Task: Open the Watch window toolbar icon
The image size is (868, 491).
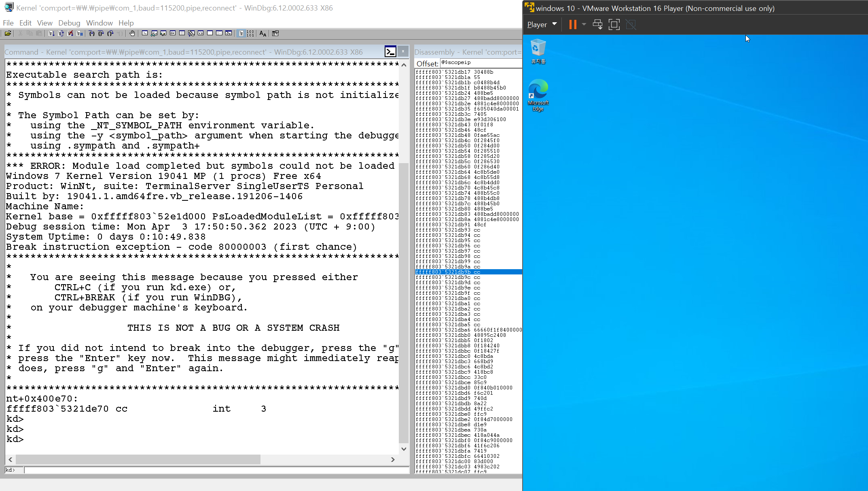Action: pyautogui.click(x=154, y=34)
